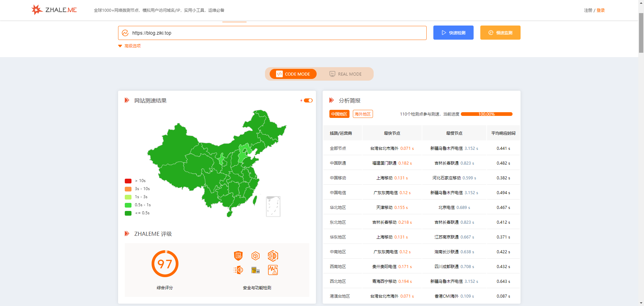
Task: Click the 0.441 s average response value
Action: (503, 148)
